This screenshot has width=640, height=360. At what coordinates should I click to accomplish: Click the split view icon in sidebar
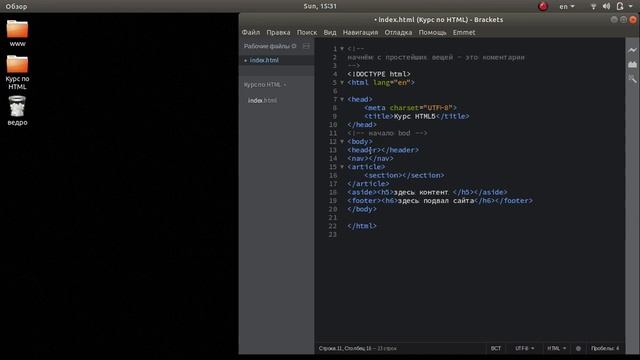(x=306, y=46)
